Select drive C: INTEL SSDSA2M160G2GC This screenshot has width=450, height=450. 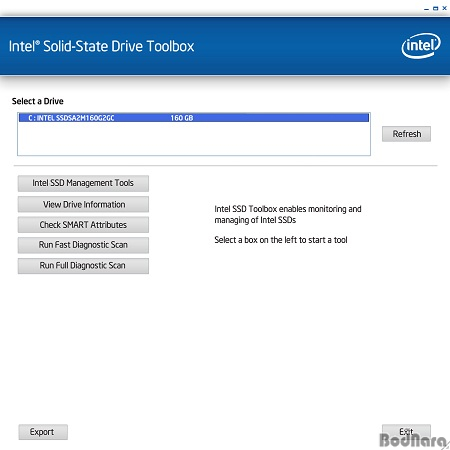(x=194, y=118)
